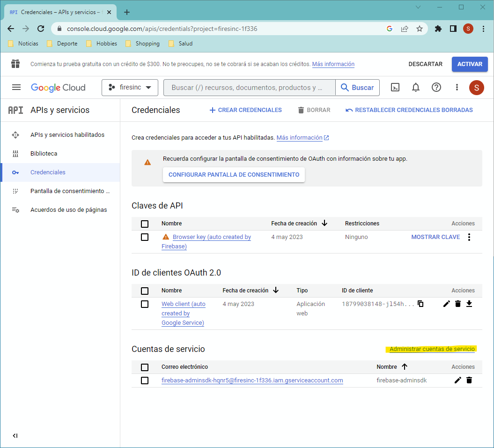Go to Biblioteca in sidebar
Screen dimensions: 494x448
tap(44, 154)
